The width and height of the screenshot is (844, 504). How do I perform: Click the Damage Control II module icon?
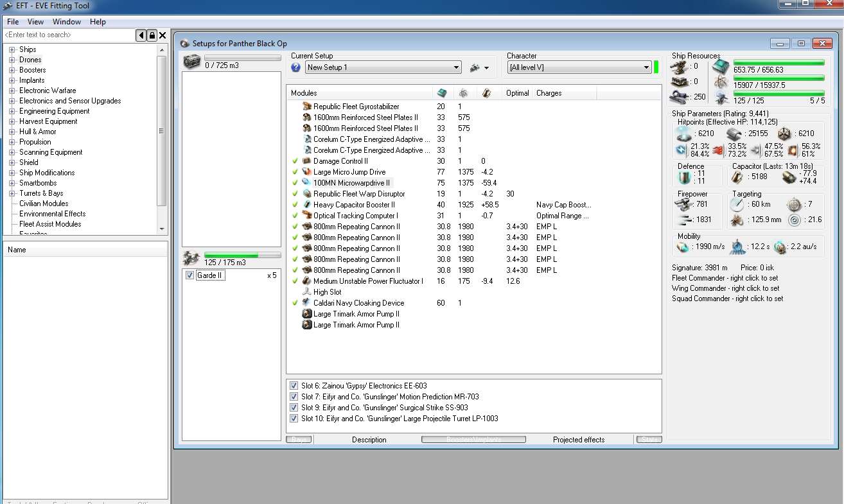click(x=307, y=161)
